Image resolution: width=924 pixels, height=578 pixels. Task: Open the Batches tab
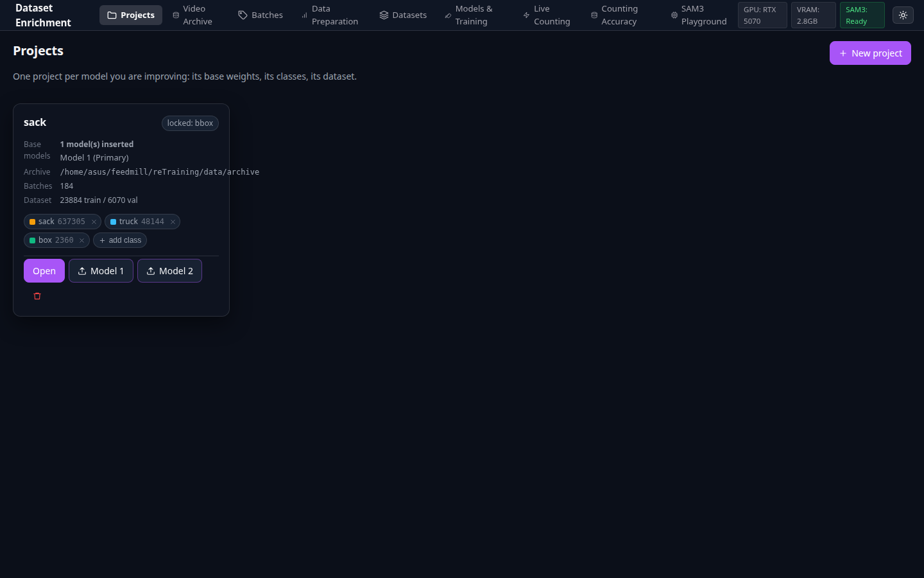(261, 15)
